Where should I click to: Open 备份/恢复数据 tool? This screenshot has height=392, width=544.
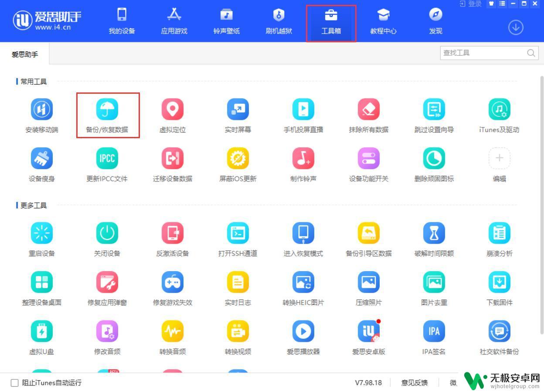107,109
